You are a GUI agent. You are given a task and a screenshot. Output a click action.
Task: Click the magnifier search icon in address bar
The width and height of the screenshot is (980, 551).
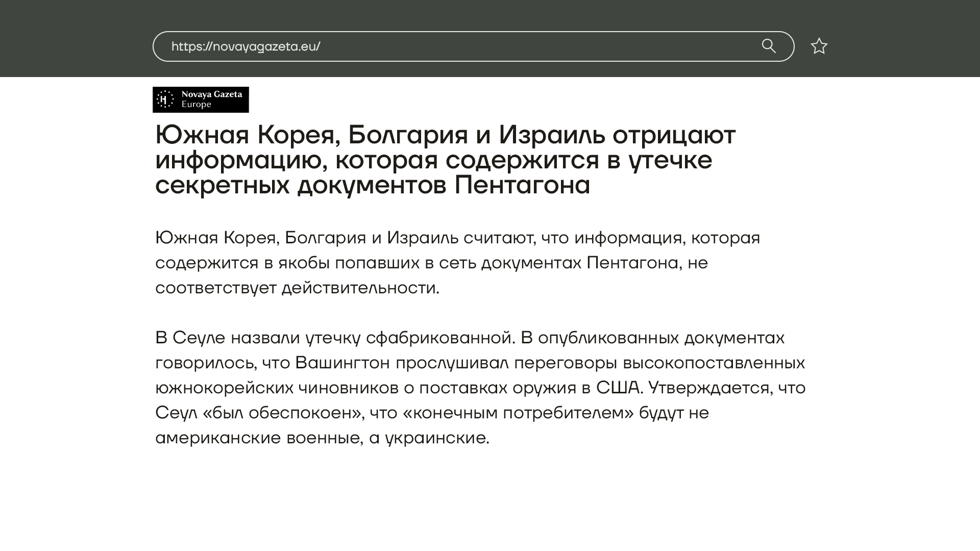click(x=769, y=46)
